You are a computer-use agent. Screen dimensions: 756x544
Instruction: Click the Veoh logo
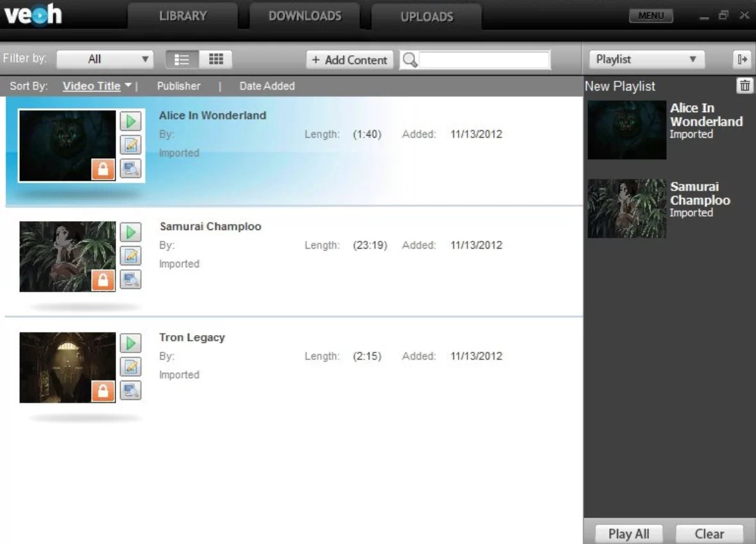pos(33,15)
